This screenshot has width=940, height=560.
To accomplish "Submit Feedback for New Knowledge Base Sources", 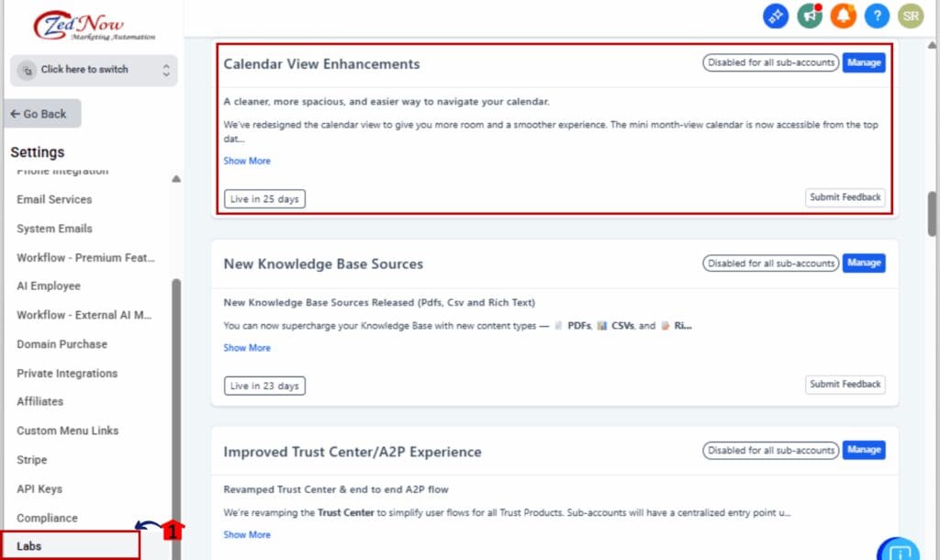I will coord(845,384).
